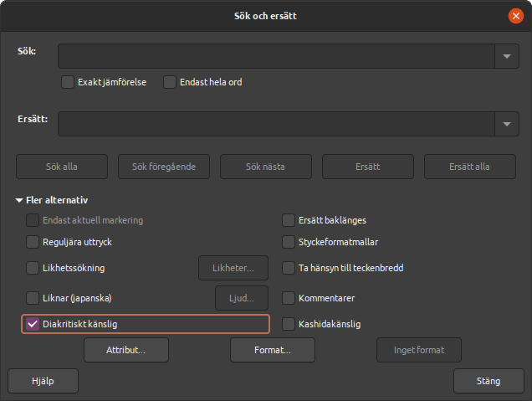Enable the Exakt jämförelse checkbox
This screenshot has height=401, width=532.
tap(68, 82)
